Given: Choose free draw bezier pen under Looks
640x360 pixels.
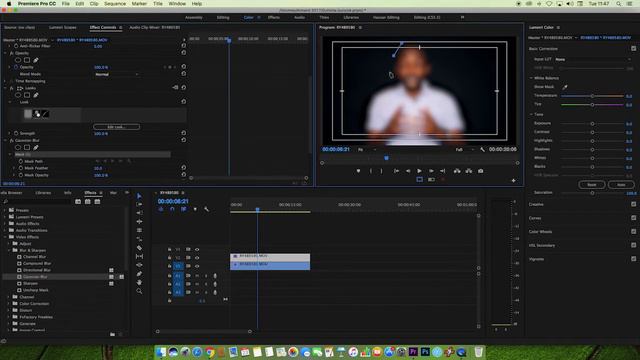Looking at the screenshot, I should tap(36, 95).
